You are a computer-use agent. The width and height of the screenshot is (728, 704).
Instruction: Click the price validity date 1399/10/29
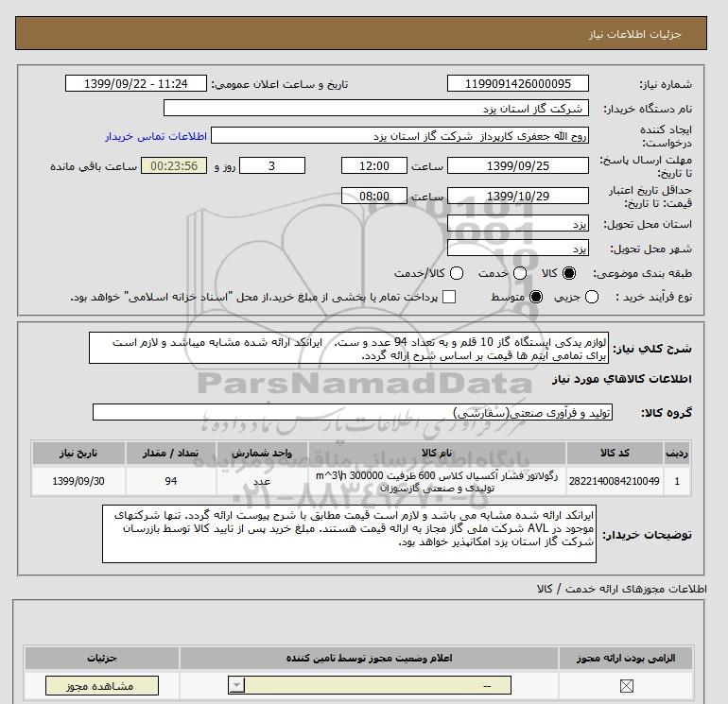tap(518, 196)
